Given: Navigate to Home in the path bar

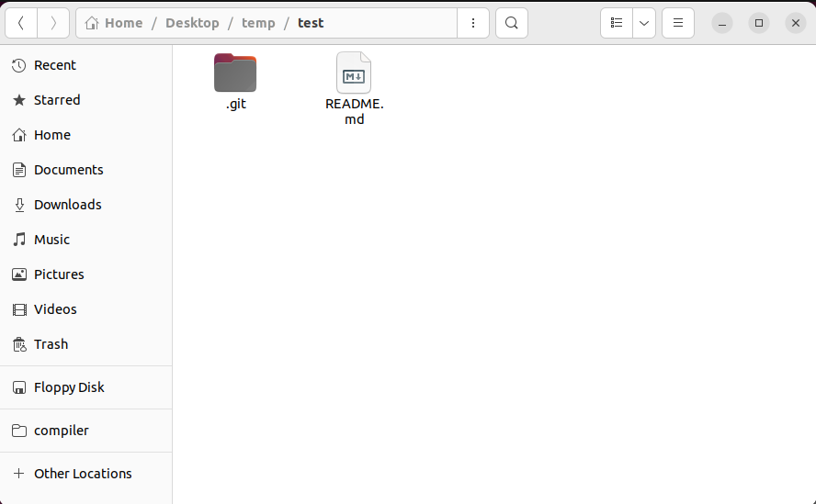Looking at the screenshot, I should coord(124,23).
